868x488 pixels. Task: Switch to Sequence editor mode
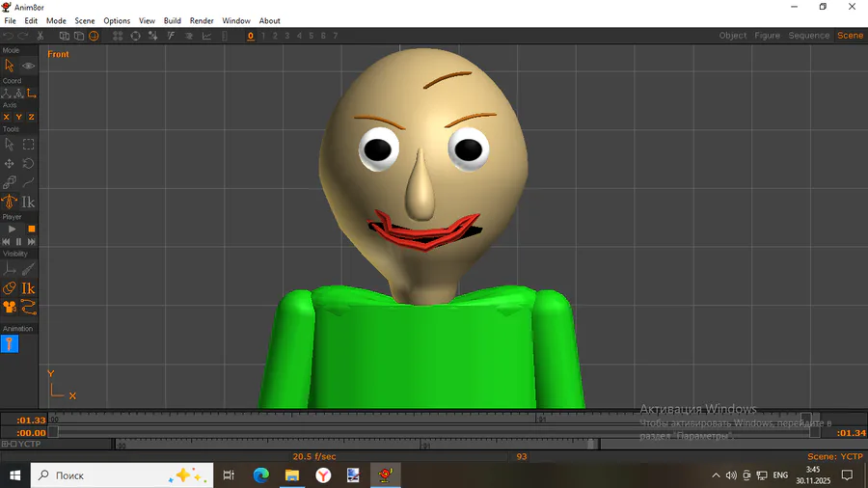pyautogui.click(x=809, y=36)
